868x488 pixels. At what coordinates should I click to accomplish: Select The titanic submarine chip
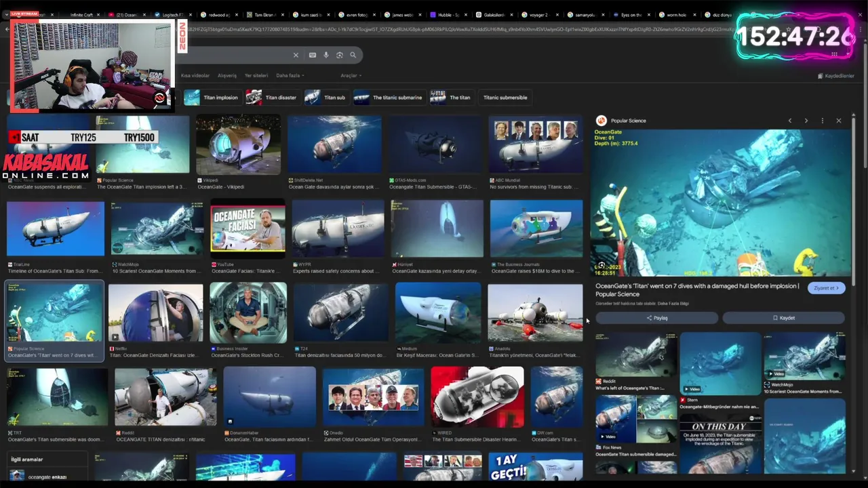point(389,98)
